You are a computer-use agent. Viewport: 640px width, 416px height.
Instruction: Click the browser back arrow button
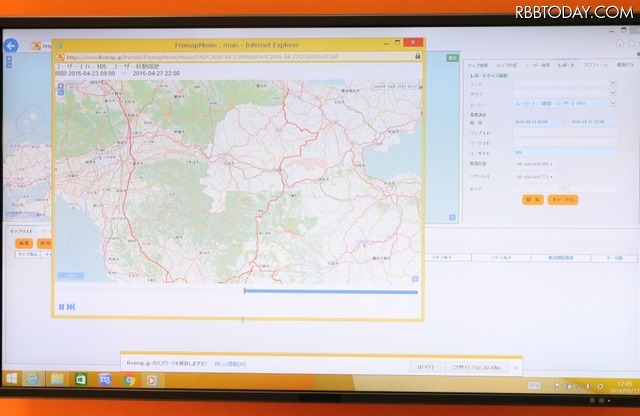(13, 46)
